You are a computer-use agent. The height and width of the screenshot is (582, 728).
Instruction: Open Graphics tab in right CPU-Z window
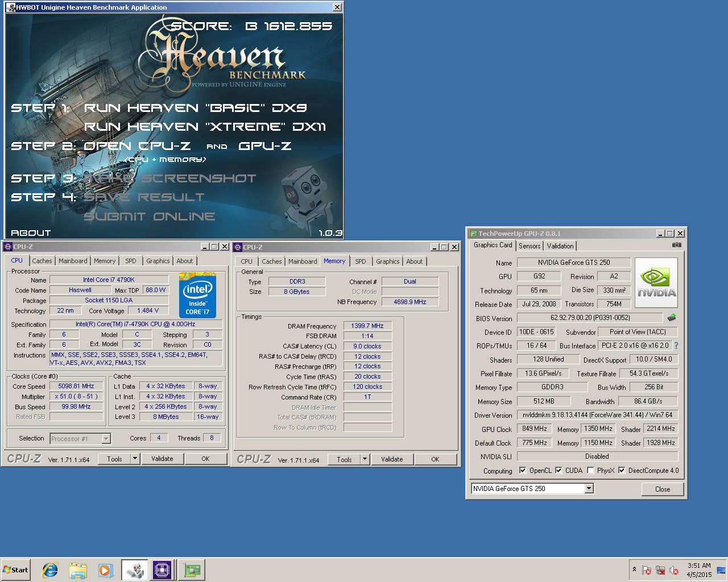[x=388, y=261]
